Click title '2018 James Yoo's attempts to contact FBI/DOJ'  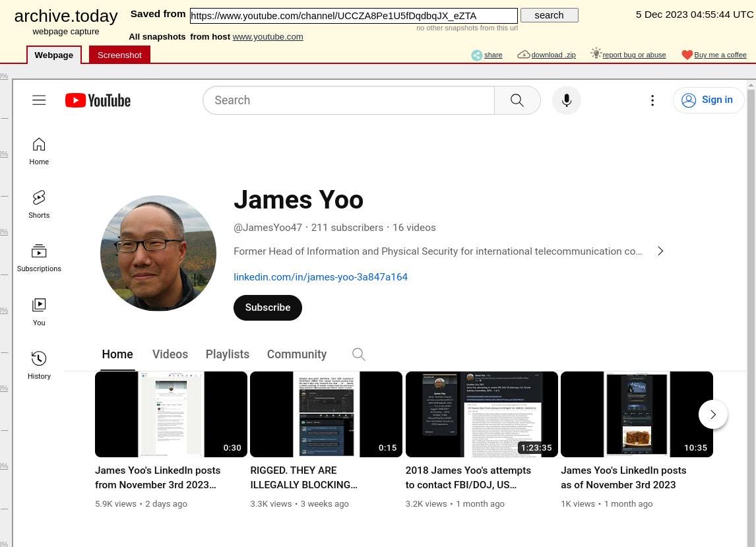coord(468,478)
